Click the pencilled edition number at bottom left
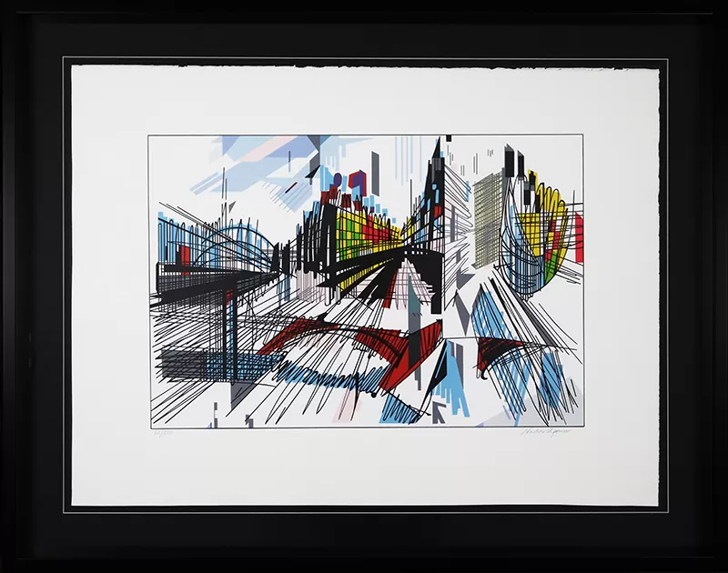Screen dimensions: 728x573 pos(164,433)
